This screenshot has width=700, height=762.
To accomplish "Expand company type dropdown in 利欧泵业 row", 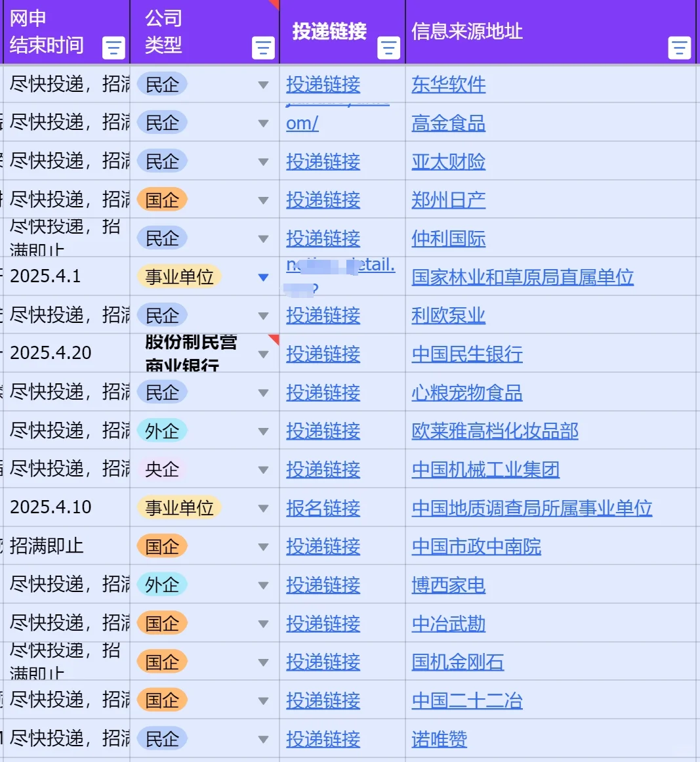I will 263,316.
